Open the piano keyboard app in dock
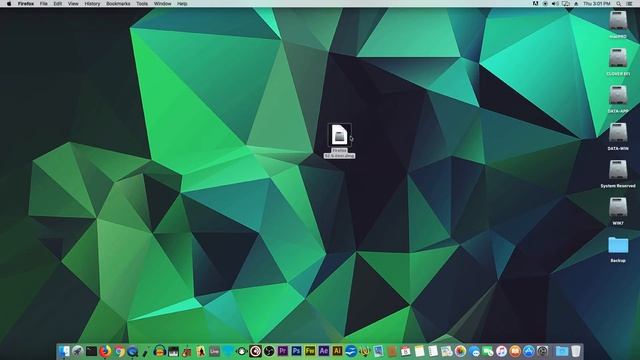Screen dimensions: 640x360 click(173, 351)
